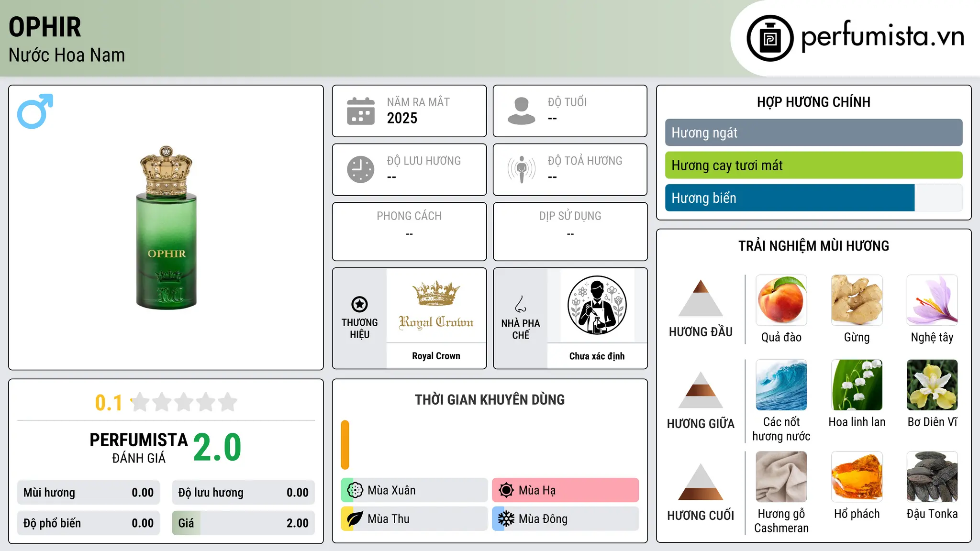
Task: Click the spring flower icon
Action: click(x=355, y=490)
